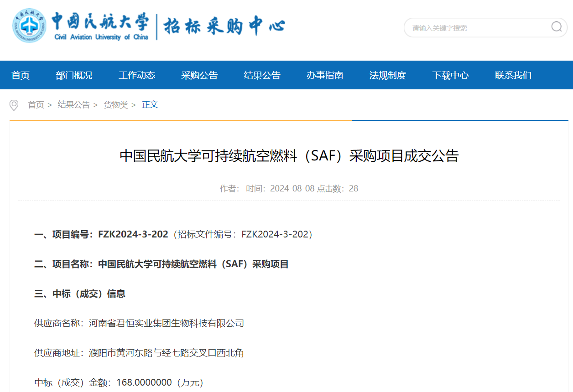Open the 法规制度 nav item

[x=387, y=75]
